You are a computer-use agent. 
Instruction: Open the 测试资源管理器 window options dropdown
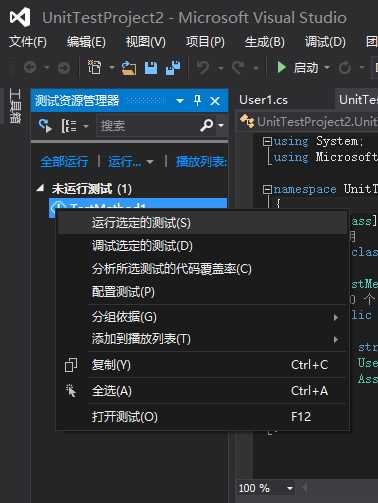[x=180, y=101]
